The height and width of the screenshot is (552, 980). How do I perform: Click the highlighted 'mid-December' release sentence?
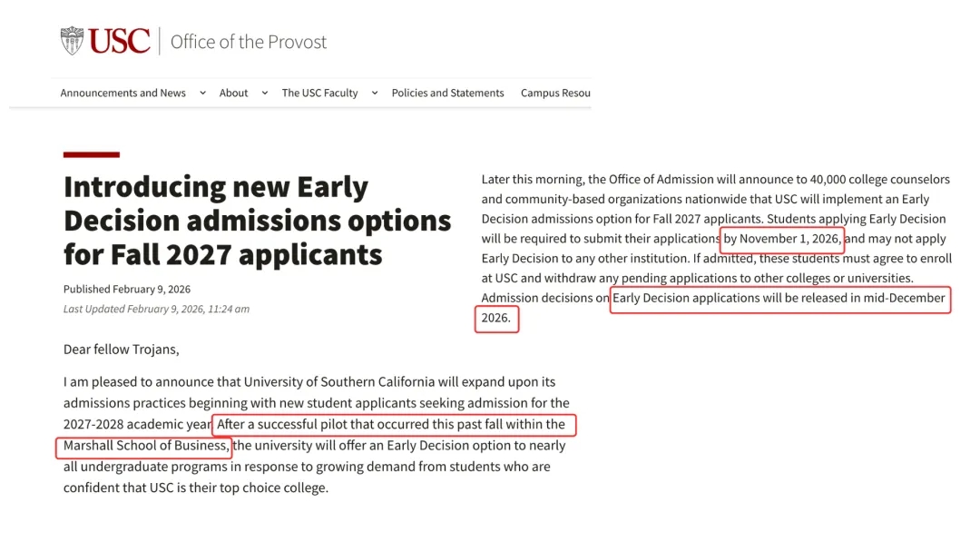coord(779,298)
